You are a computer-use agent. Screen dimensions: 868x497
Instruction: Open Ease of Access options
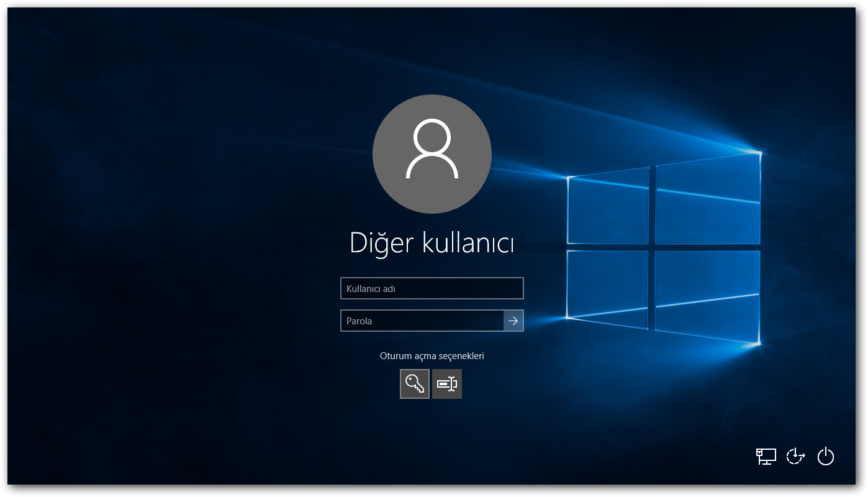[795, 457]
